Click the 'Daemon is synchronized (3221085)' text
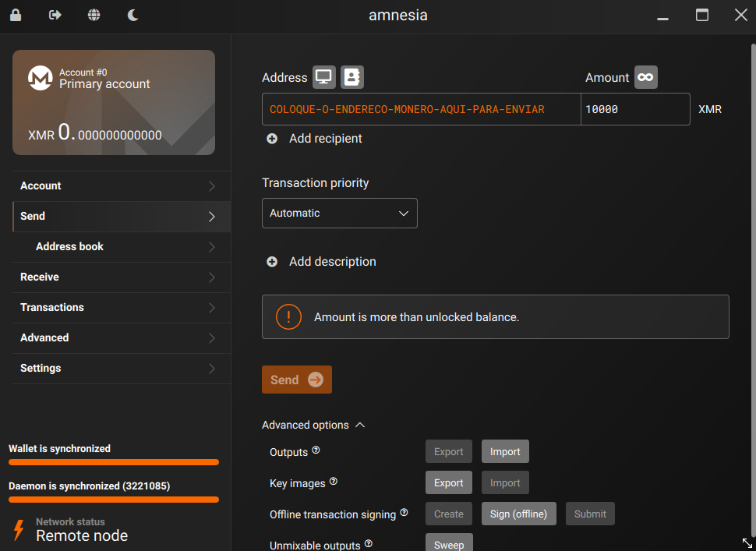 [x=89, y=486]
